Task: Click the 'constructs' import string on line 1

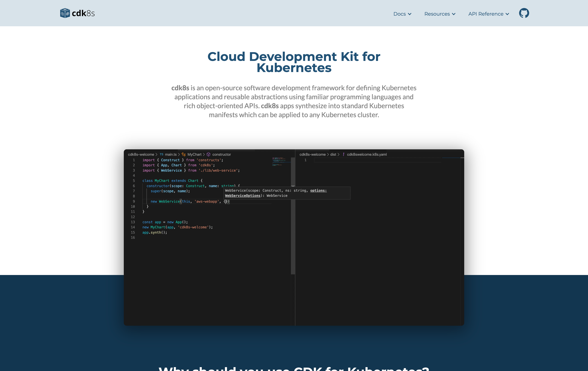Action: [x=209, y=160]
